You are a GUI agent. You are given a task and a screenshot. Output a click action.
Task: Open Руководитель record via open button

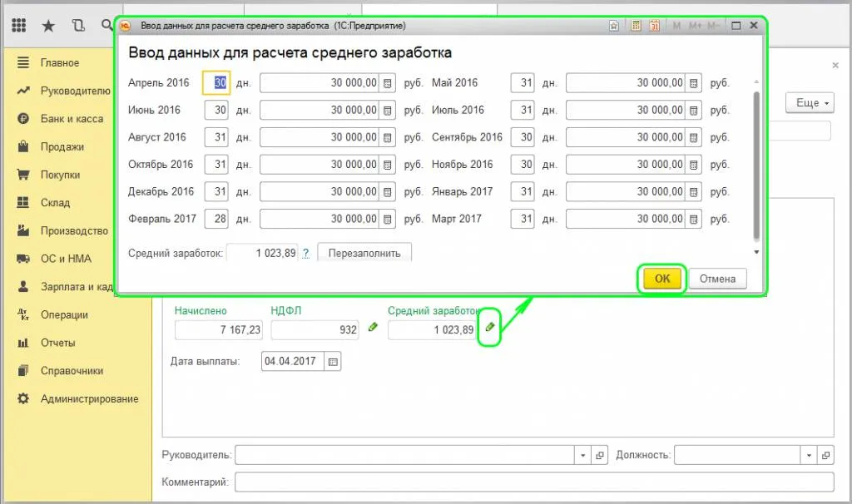tap(599, 455)
